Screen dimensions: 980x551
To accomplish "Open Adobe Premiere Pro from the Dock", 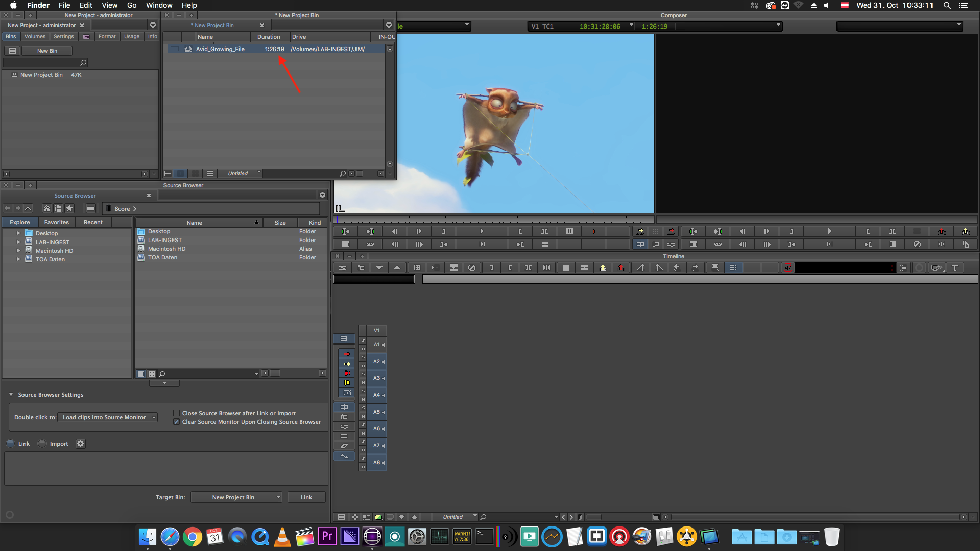I will 327,537.
